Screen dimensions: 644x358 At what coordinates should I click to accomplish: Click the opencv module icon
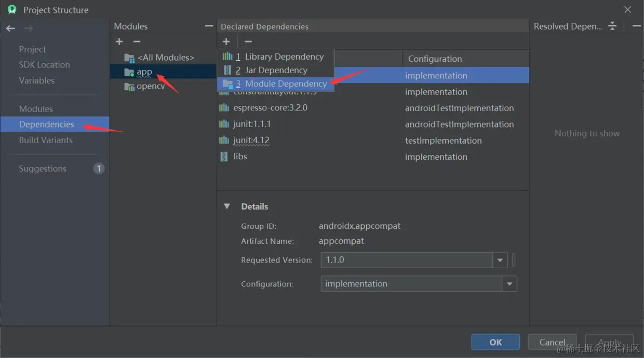[129, 87]
